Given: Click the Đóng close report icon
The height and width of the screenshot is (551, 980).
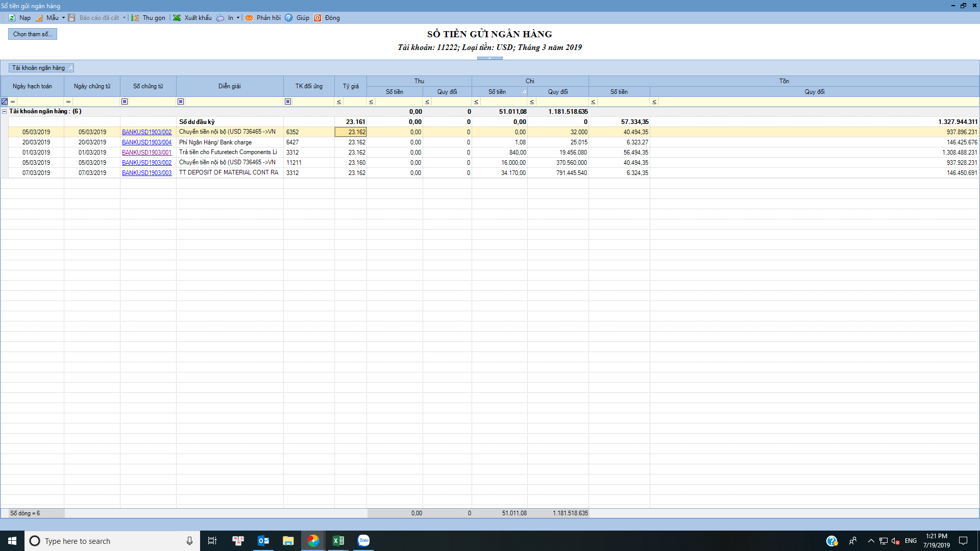Looking at the screenshot, I should (x=317, y=18).
